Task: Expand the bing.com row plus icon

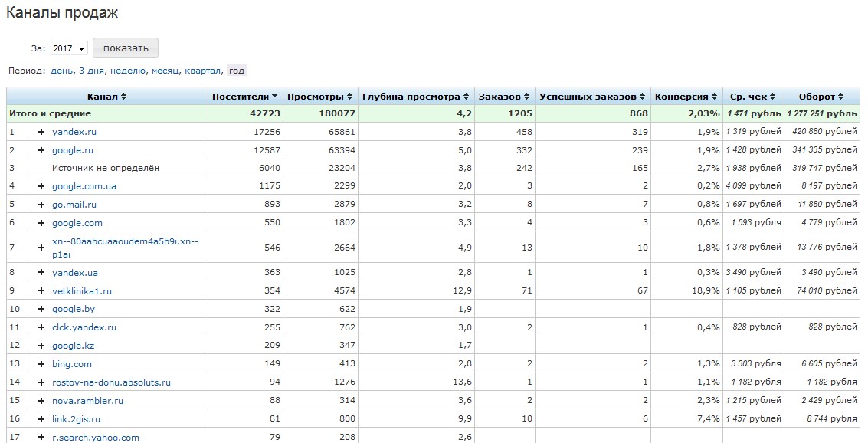Action: coord(41,364)
